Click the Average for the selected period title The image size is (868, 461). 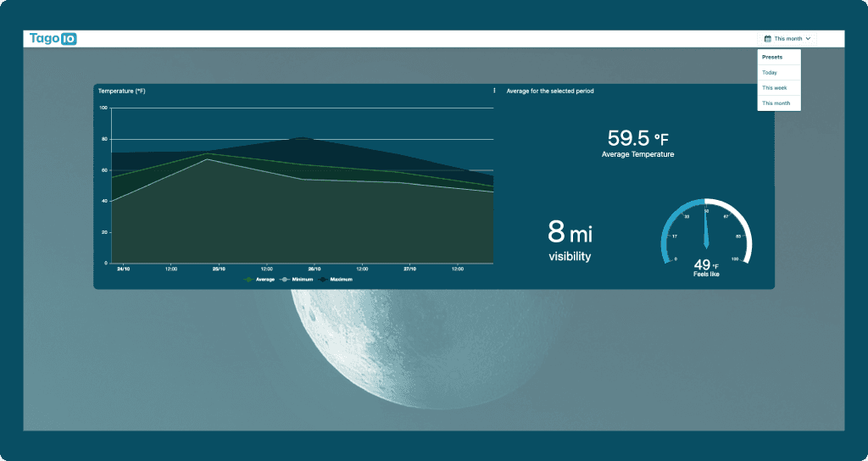coord(550,91)
